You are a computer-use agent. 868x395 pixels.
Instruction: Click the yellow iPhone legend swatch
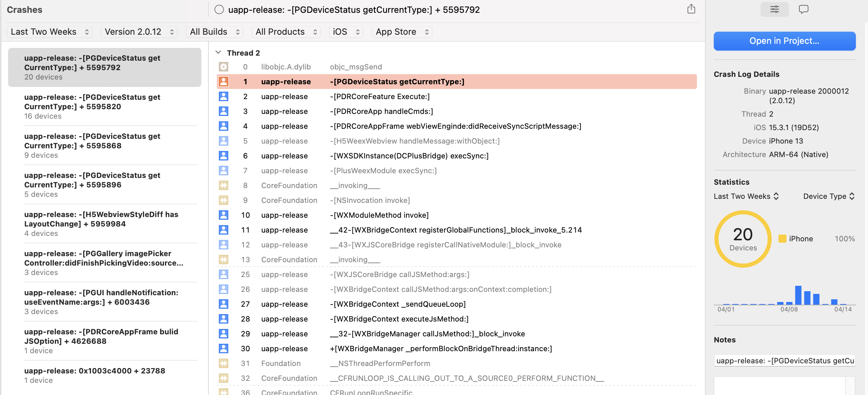[x=782, y=239]
